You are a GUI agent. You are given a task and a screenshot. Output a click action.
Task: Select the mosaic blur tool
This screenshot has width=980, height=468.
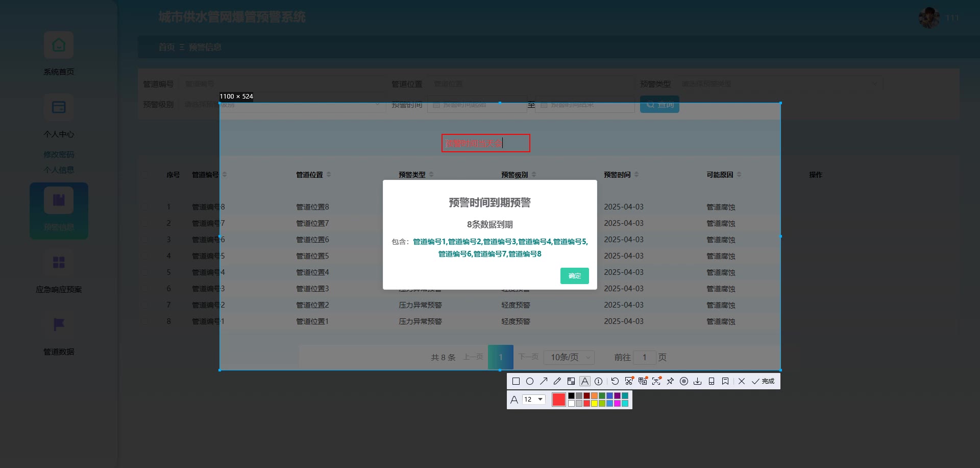(571, 381)
